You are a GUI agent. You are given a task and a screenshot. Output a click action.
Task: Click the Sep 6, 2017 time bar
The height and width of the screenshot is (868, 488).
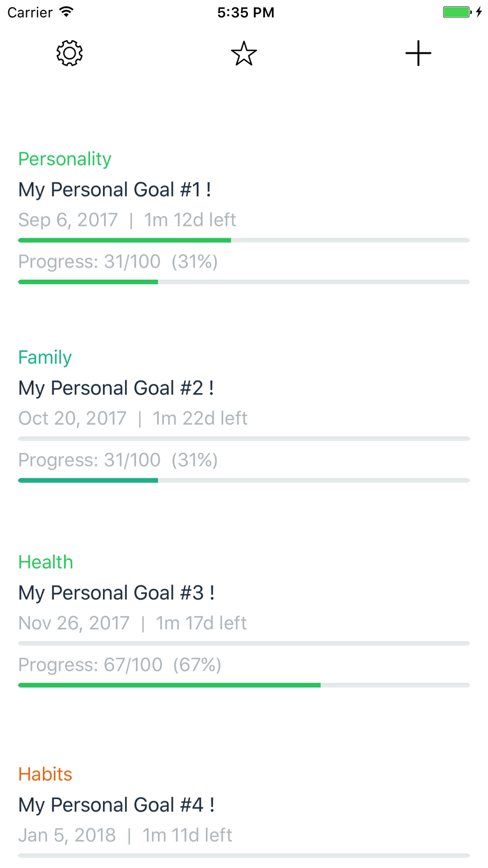(244, 240)
